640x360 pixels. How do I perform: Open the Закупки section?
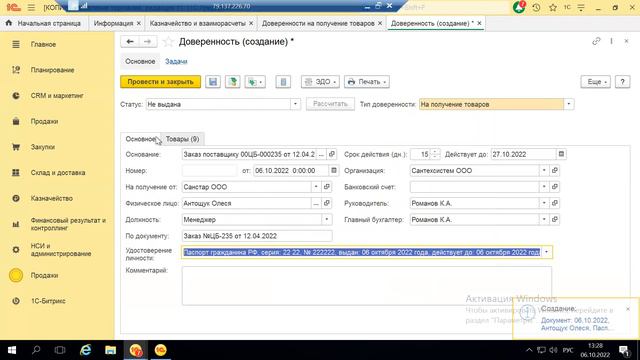coord(42,147)
